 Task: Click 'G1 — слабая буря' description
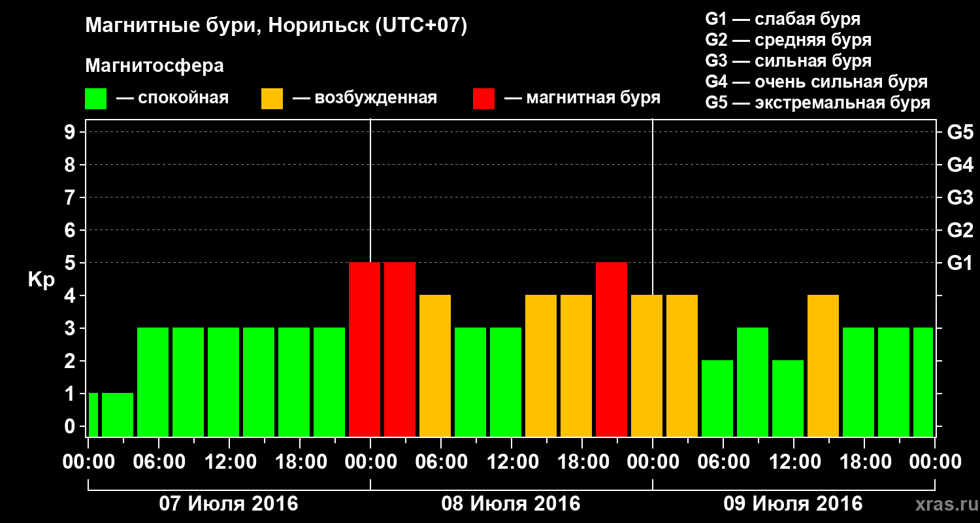pyautogui.click(x=783, y=19)
